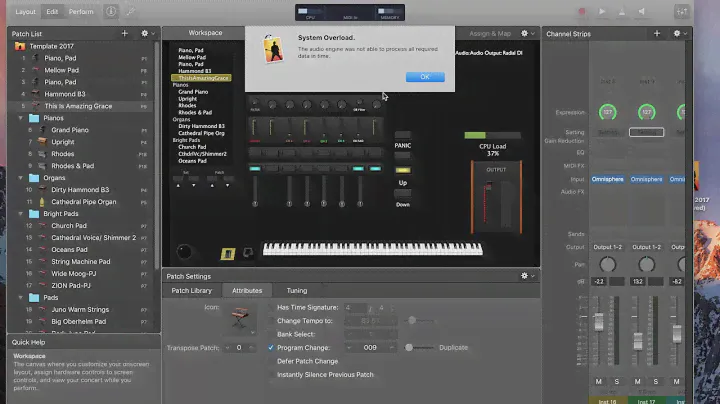Image resolution: width=720 pixels, height=404 pixels.
Task: Uncheck the Program Change checkbox
Action: click(271, 347)
